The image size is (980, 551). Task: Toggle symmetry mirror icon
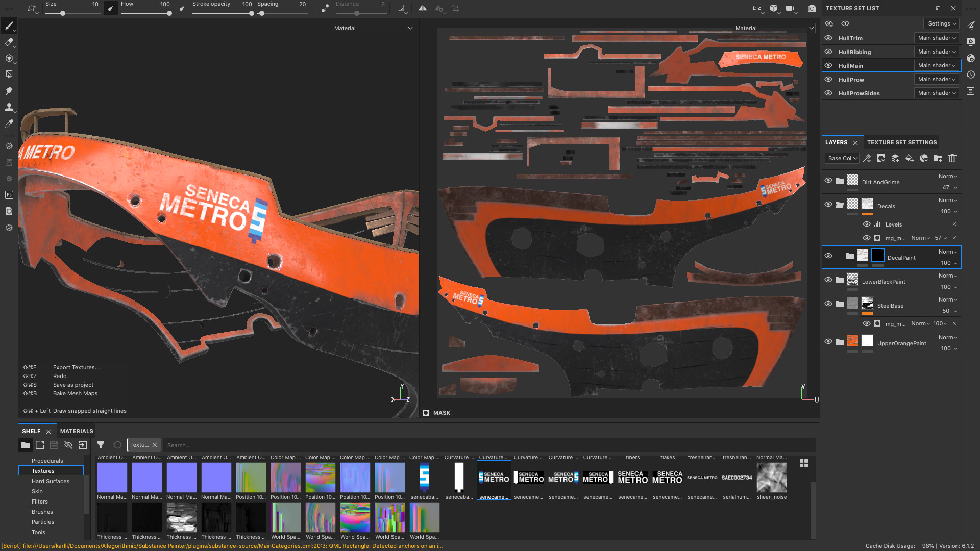pos(423,8)
